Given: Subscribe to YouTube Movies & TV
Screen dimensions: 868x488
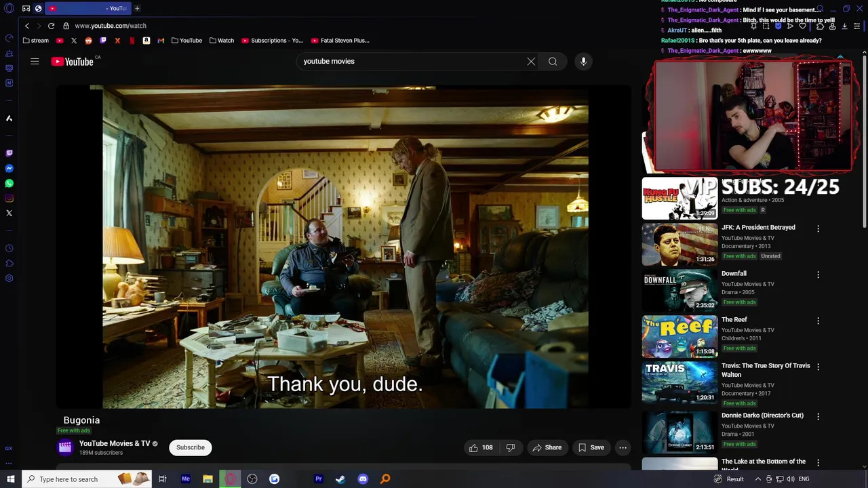Looking at the screenshot, I should click(x=191, y=447).
